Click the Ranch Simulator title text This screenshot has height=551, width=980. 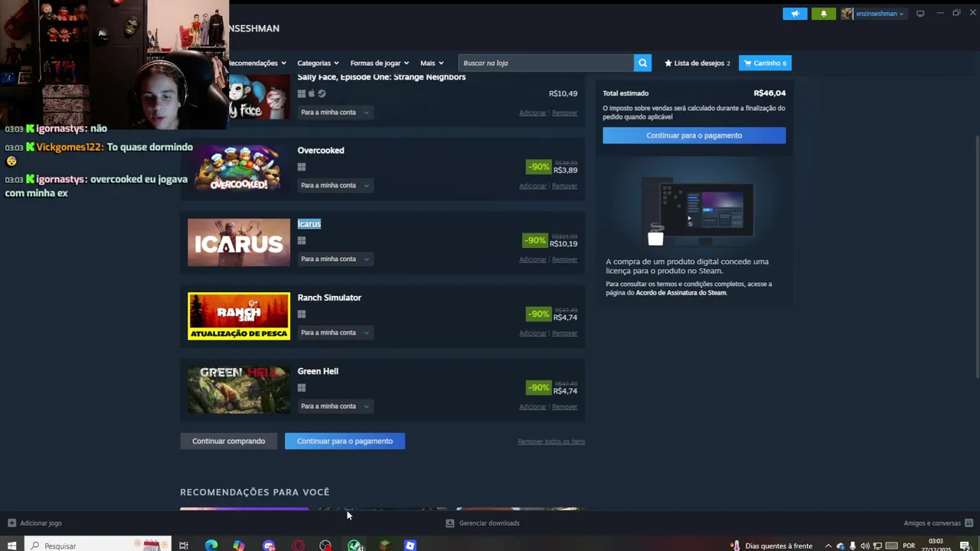point(329,298)
